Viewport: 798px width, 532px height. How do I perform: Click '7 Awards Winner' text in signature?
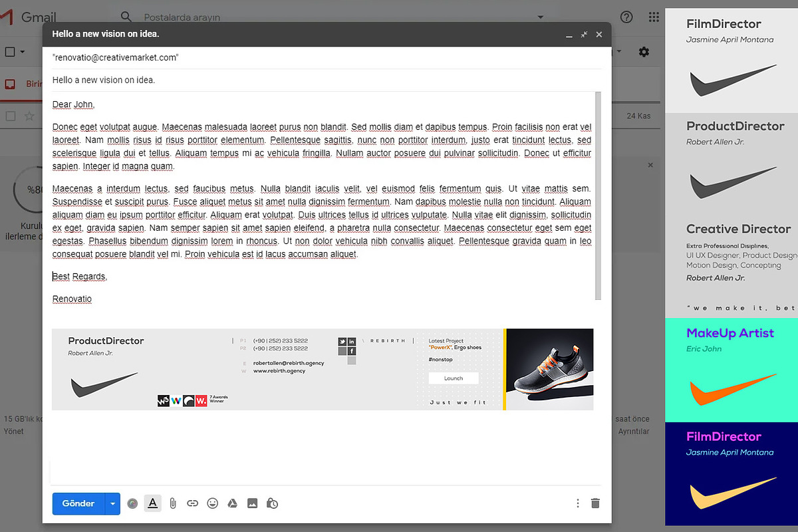(x=219, y=400)
